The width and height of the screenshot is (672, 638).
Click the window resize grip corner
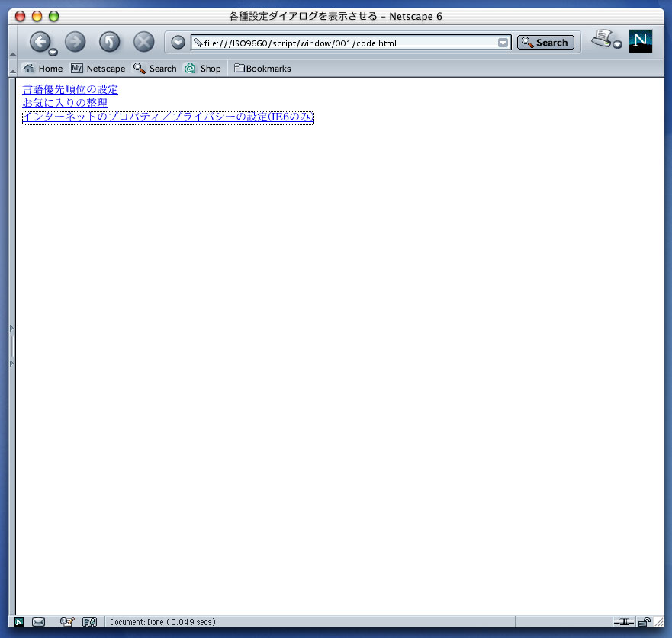(659, 622)
